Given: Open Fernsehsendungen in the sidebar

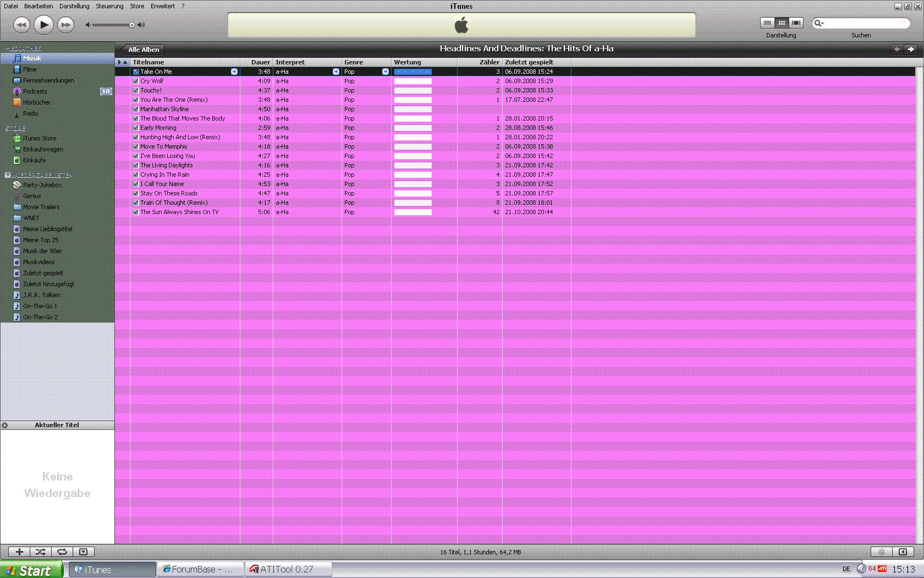Looking at the screenshot, I should point(57,80).
